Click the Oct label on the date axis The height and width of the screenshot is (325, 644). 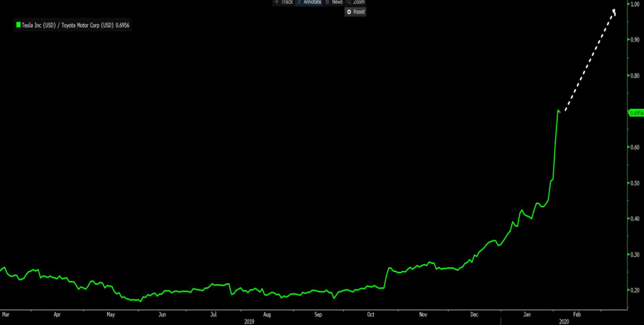coord(371,315)
